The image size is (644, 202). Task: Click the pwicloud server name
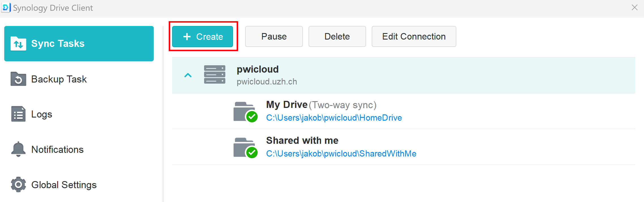click(258, 69)
